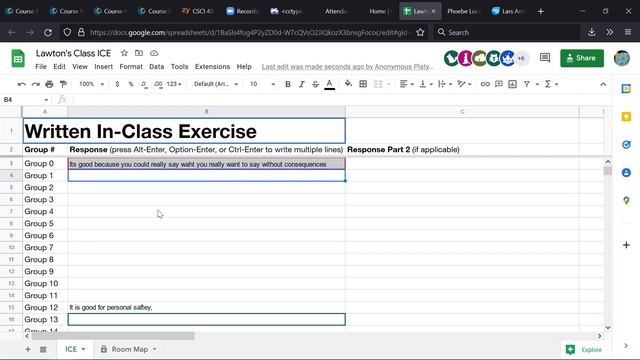The height and width of the screenshot is (360, 640).
Task: Check the cloud document status icon
Action: [154, 53]
